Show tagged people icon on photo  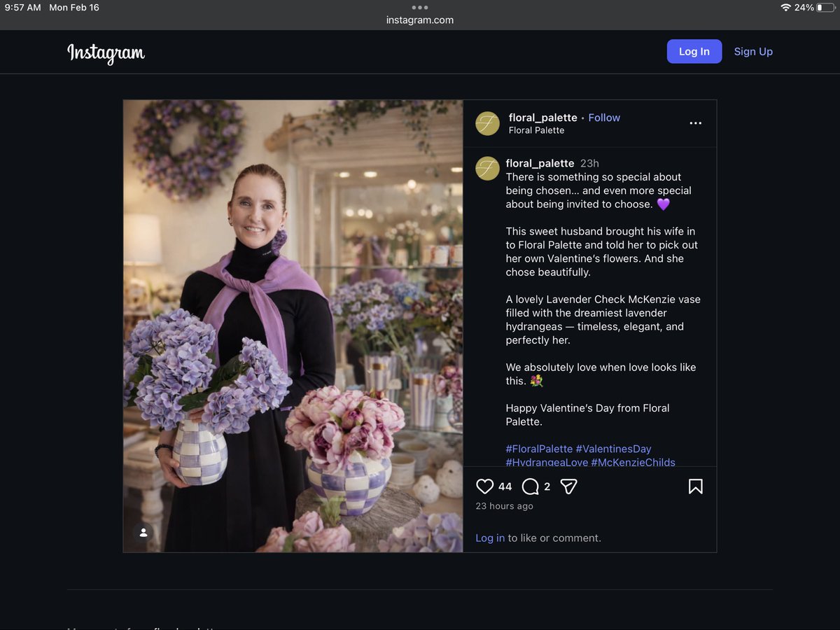[x=143, y=533]
